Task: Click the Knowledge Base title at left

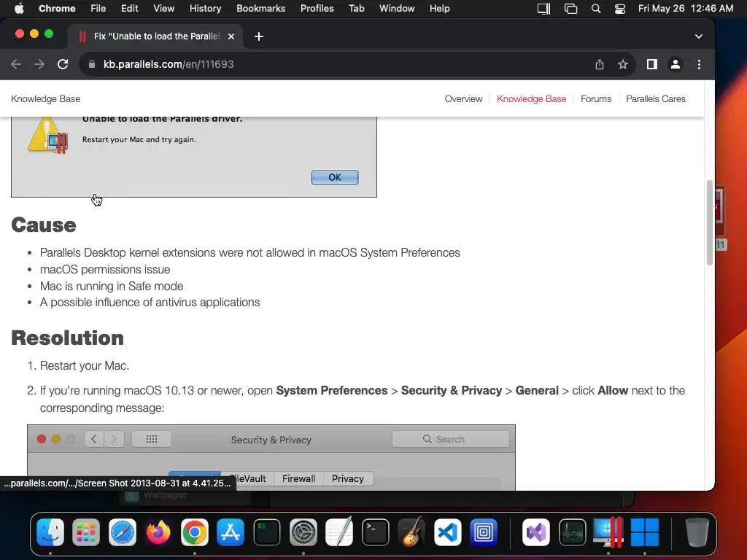Action: coord(46,99)
